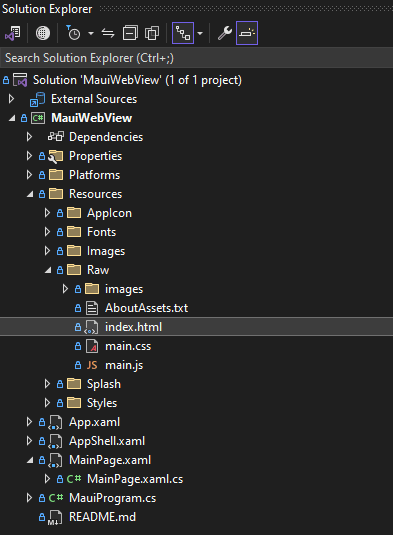Open the Pending Changes Filter dropdown arrow

91,33
